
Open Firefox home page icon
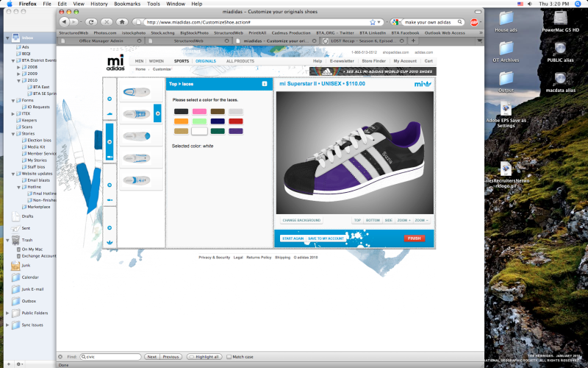[x=121, y=22]
